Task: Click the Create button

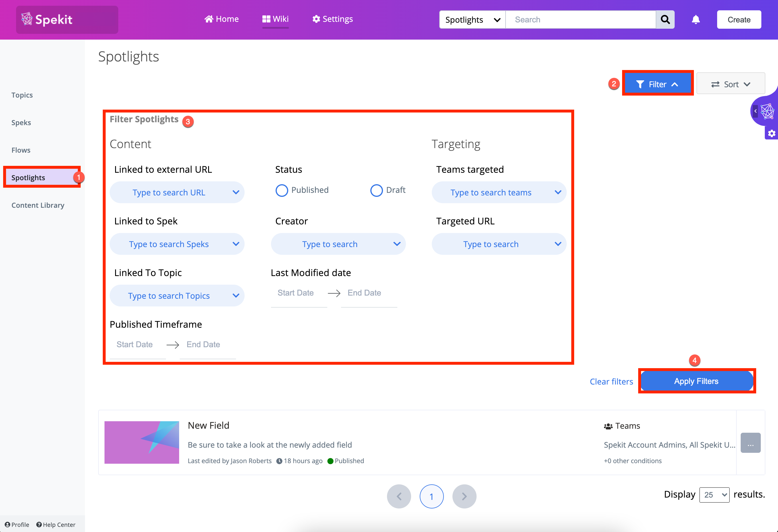Action: point(739,20)
